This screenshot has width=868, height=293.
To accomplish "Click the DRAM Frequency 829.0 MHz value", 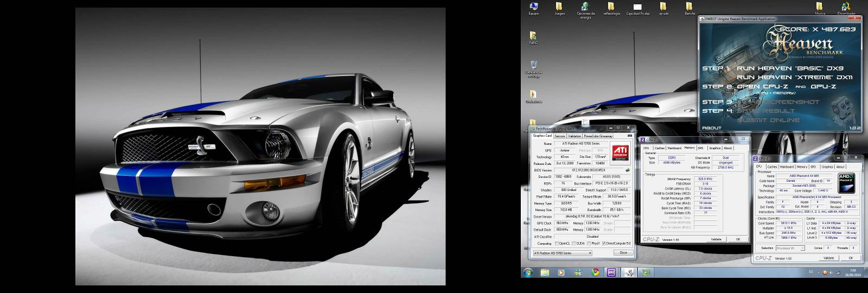I will 705,179.
